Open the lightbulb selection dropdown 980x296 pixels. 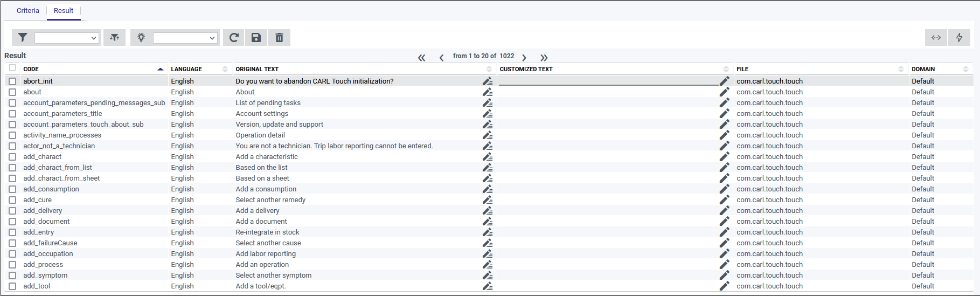click(x=185, y=38)
